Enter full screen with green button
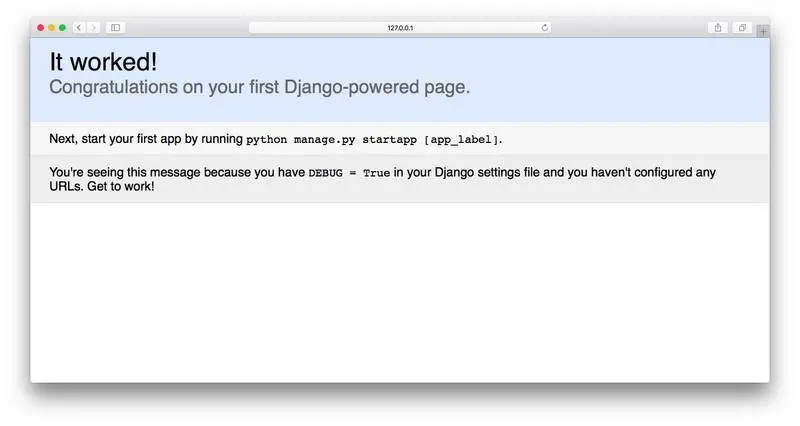Image resolution: width=800 pixels, height=426 pixels. pos(62,28)
